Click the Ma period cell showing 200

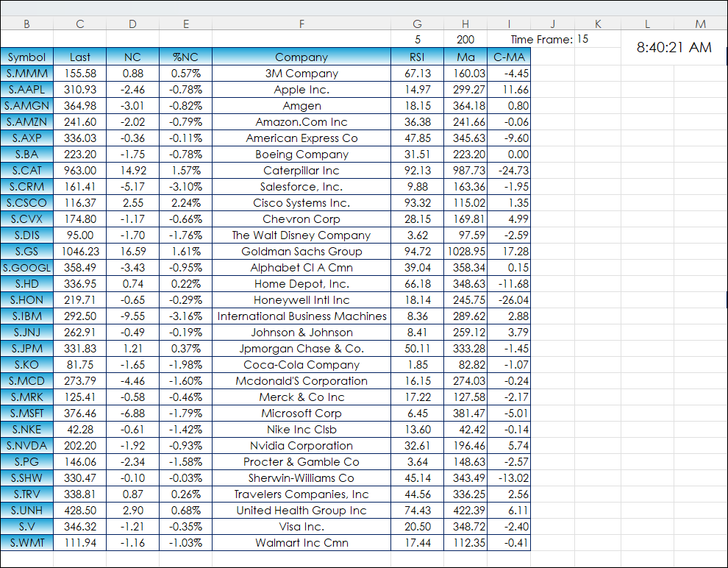pos(465,40)
